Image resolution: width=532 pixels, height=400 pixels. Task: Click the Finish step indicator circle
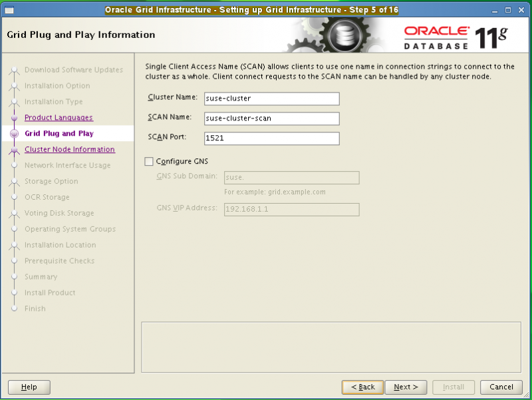(15, 309)
